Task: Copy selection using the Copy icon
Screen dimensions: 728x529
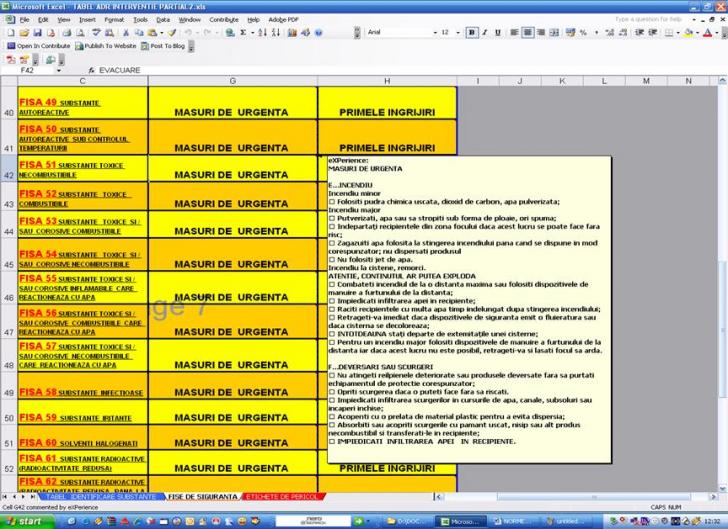Action: tap(139, 33)
